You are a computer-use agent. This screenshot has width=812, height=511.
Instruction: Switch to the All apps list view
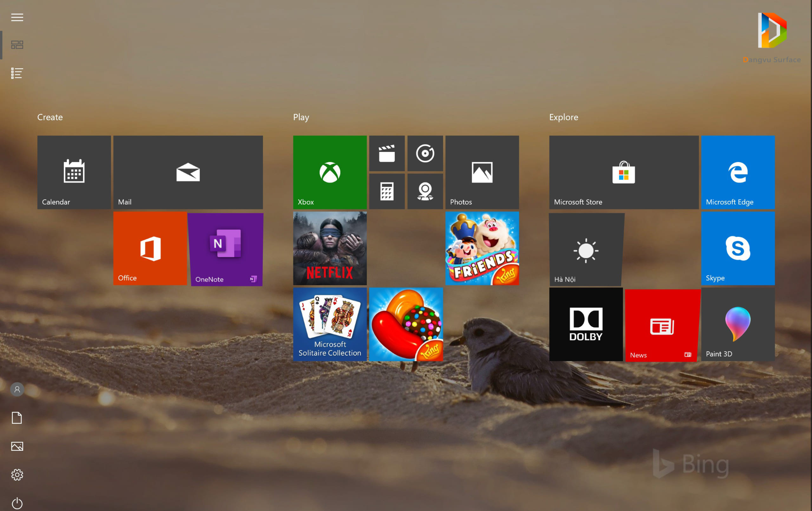(17, 73)
